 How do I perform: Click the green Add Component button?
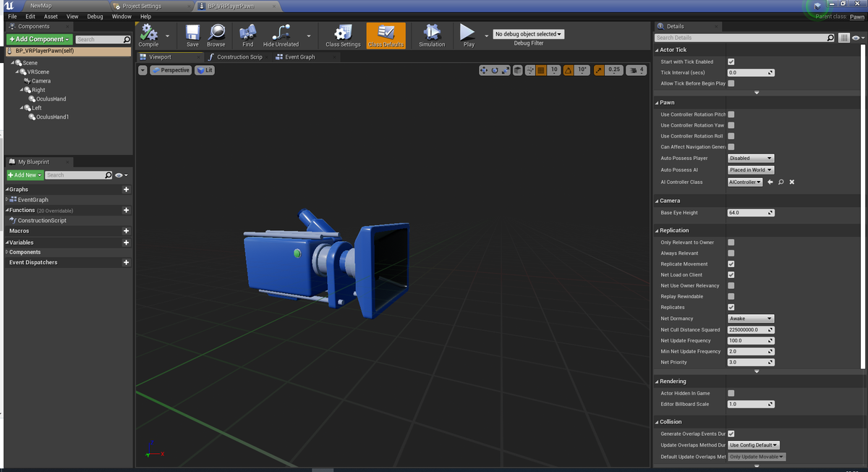(39, 39)
